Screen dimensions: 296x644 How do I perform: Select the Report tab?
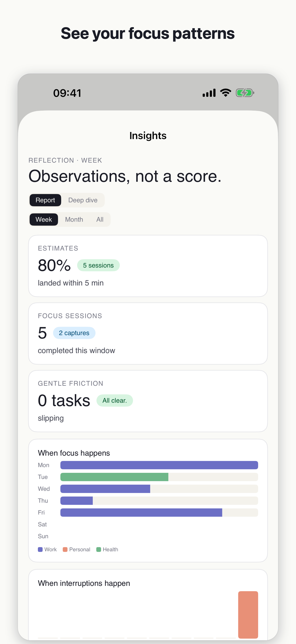click(45, 200)
